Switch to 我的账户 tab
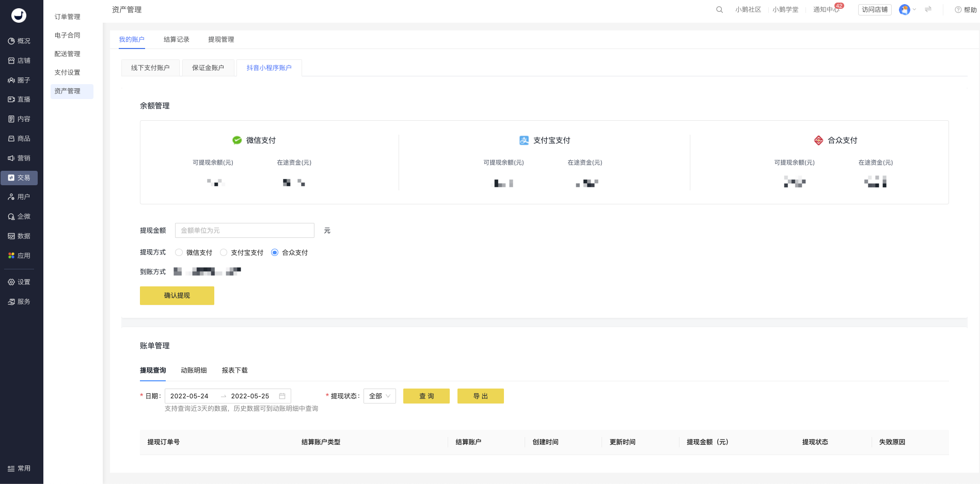 coord(132,39)
